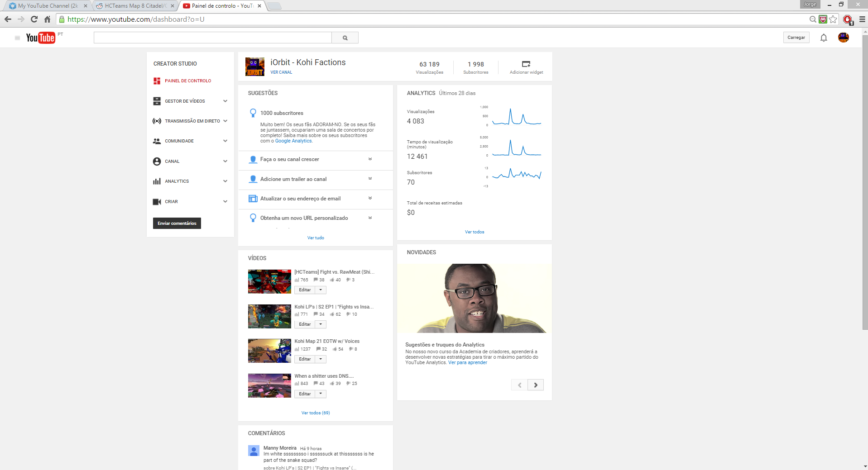Select the Painel de controlo browser tab

(x=222, y=6)
